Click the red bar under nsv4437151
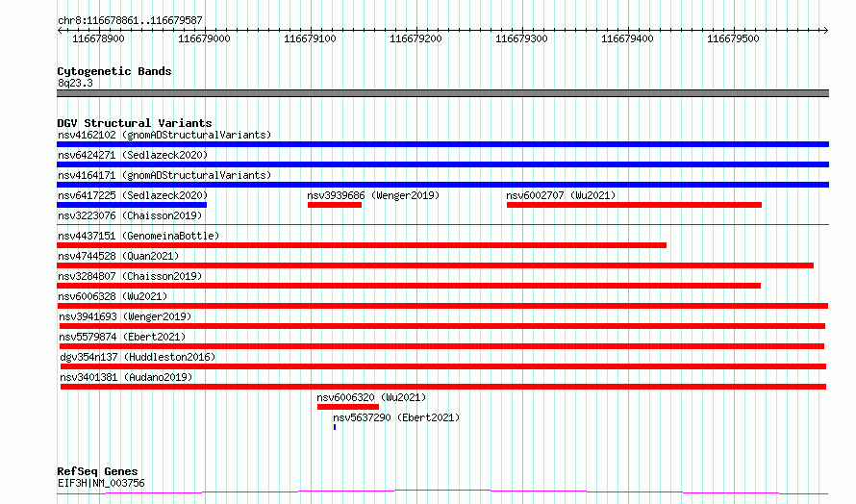This screenshot has width=856, height=504. pyautogui.click(x=362, y=245)
